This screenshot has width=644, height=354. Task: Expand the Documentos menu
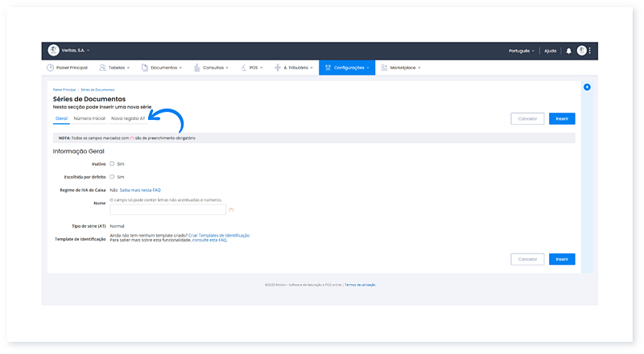tap(163, 68)
